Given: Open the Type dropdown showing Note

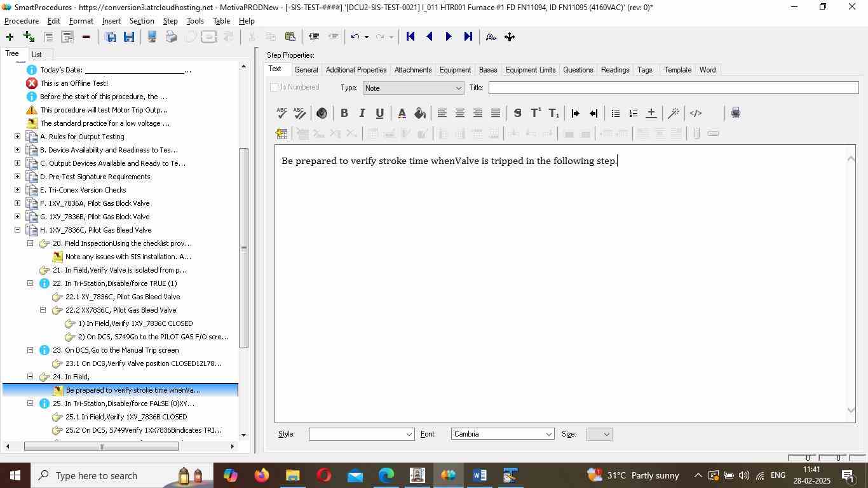Looking at the screenshot, I should (x=412, y=88).
